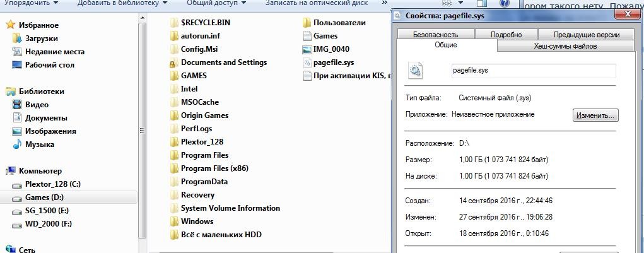The height and width of the screenshot is (253, 644).
Task: Open Plextor_128 (C:) drive in the sidebar
Action: (x=53, y=184)
